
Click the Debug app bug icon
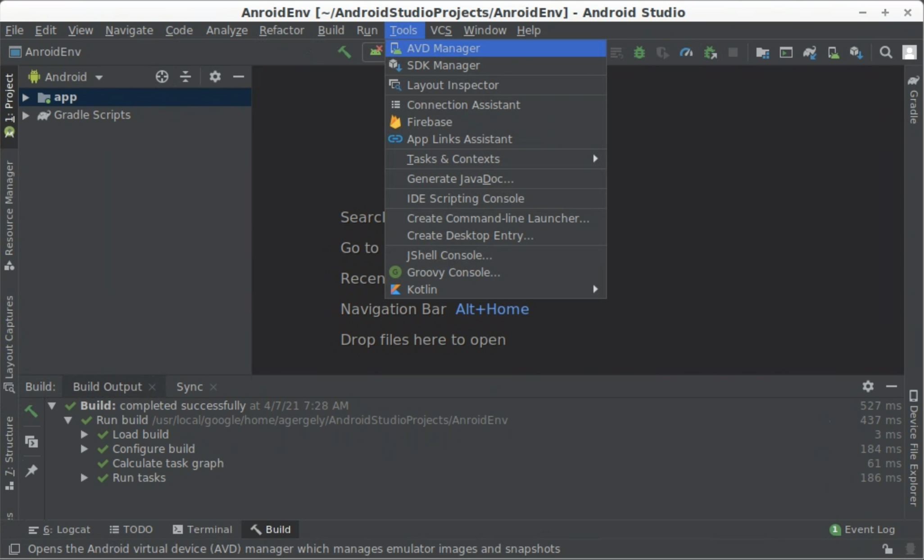639,53
